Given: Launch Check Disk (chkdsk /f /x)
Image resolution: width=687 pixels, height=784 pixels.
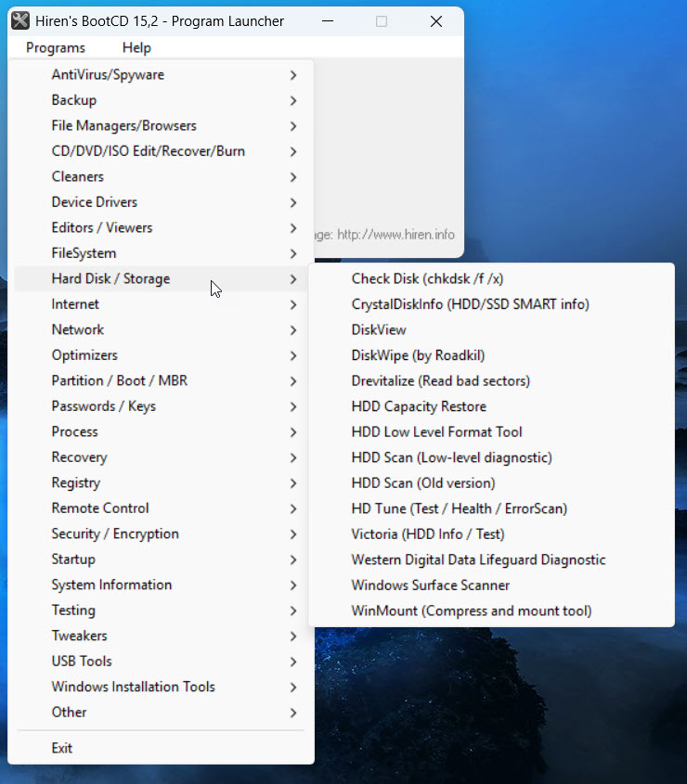Looking at the screenshot, I should [427, 278].
